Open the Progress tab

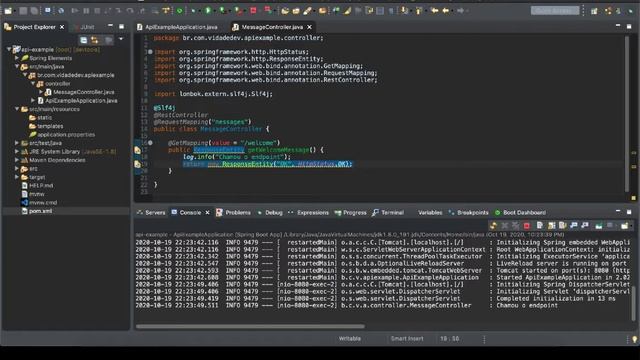pos(351,213)
